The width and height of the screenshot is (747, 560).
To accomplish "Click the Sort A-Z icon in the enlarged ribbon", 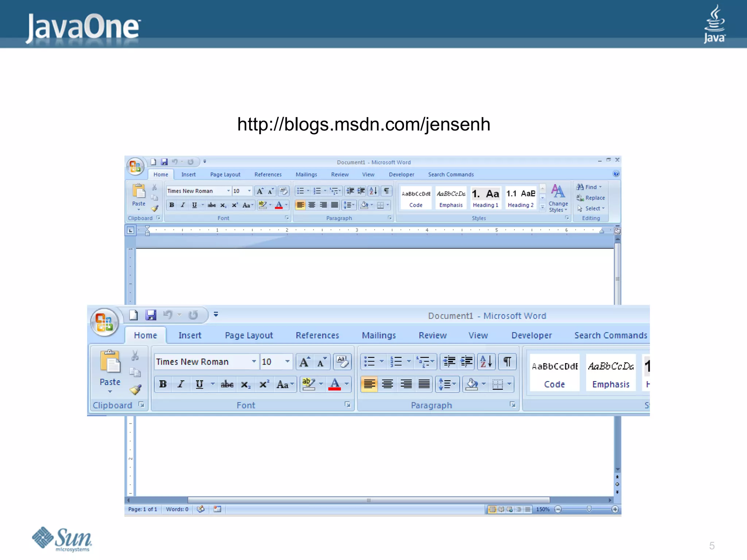I will click(x=487, y=362).
